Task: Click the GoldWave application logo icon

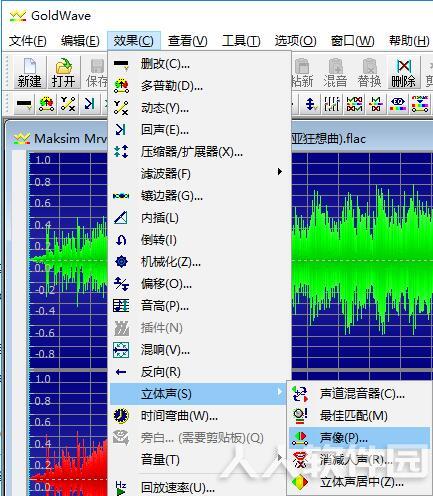Action: 18,16
